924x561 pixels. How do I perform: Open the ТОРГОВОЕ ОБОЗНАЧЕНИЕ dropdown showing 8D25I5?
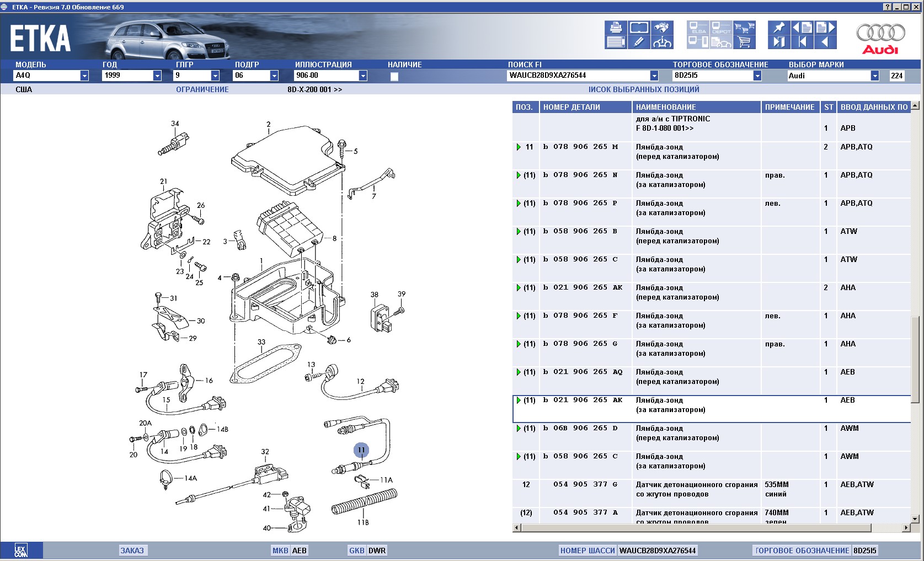coord(757,76)
